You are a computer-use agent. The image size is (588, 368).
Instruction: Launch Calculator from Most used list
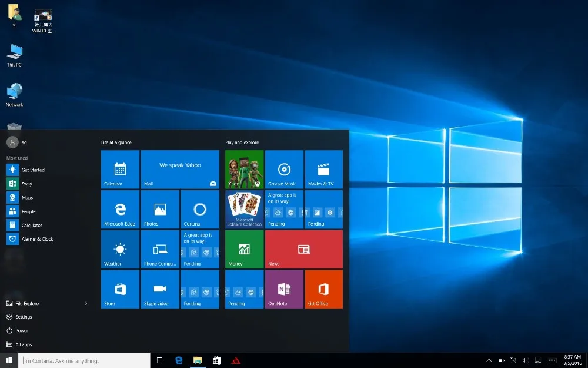[47, 226]
